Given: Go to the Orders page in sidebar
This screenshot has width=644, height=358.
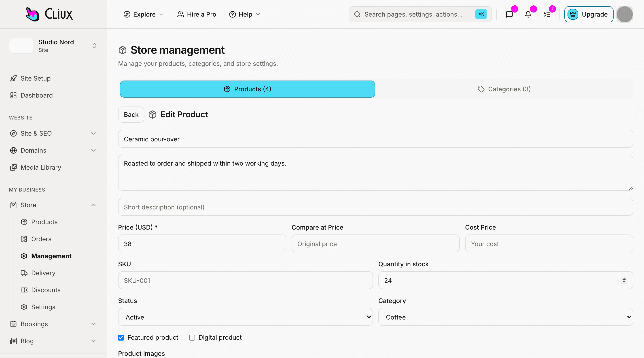Looking at the screenshot, I should pyautogui.click(x=41, y=239).
